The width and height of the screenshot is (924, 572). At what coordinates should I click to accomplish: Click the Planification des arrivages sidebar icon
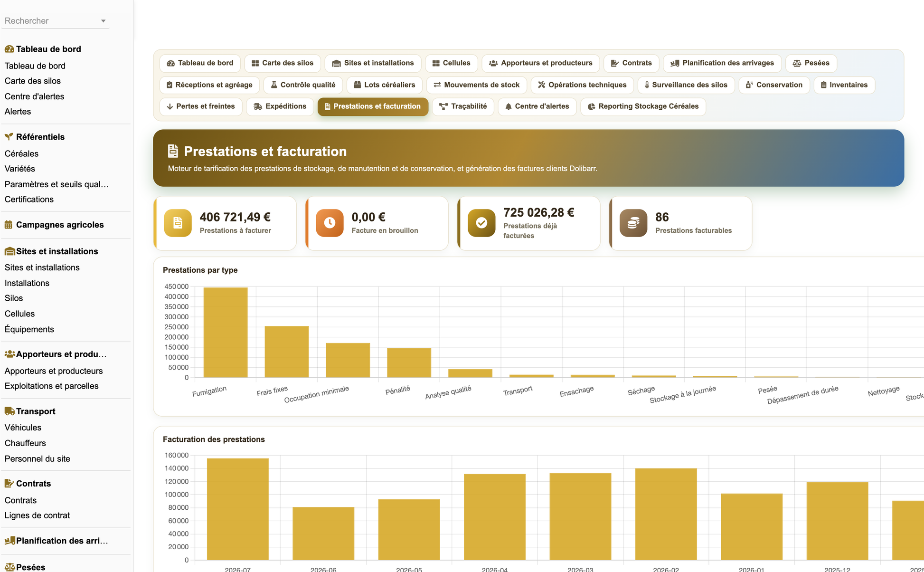[x=9, y=541]
